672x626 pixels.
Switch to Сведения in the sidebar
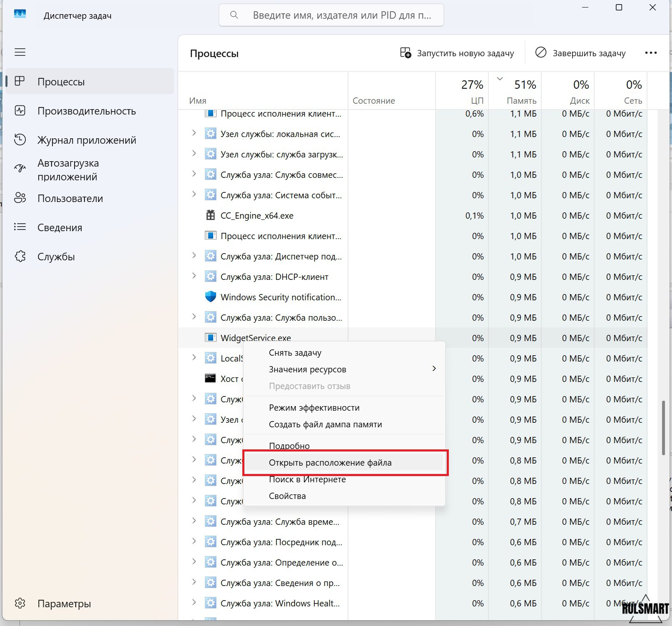60,227
